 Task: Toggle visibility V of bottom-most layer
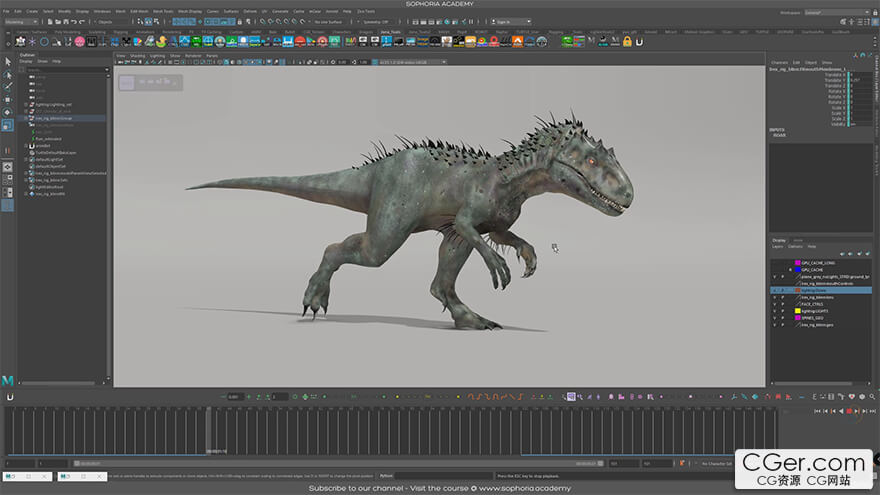[x=774, y=325]
